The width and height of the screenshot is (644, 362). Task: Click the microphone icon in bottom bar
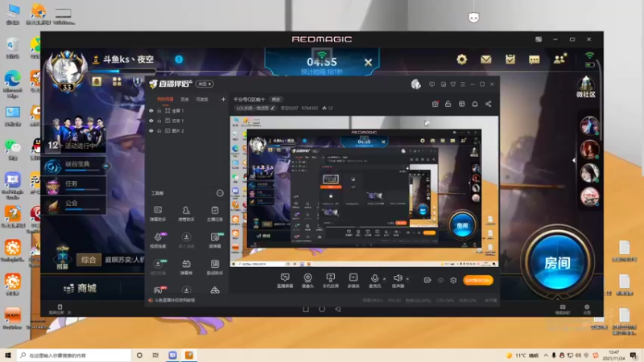pos(374,278)
